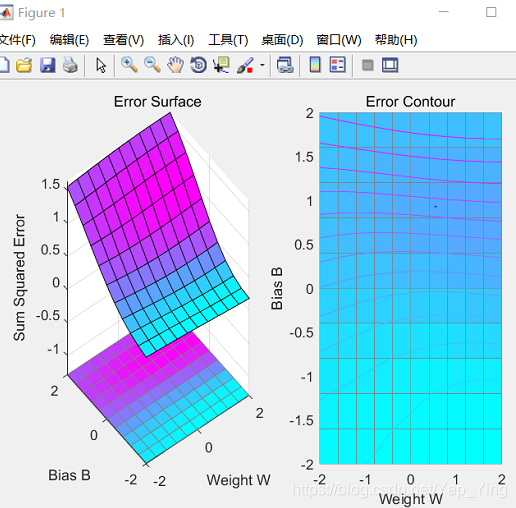Click Show Plot Tools and Dock Figure icon
Viewport: 516px width, 508px height.
click(x=390, y=65)
